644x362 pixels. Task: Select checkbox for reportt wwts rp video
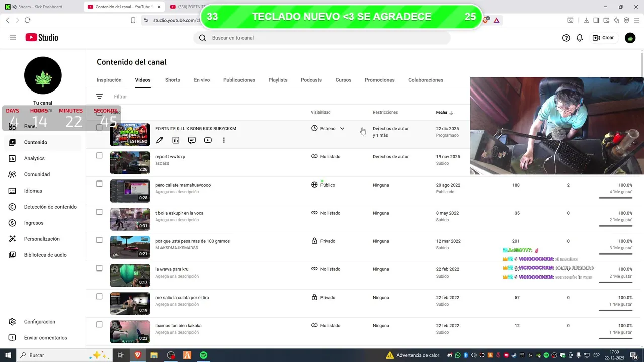point(99,155)
